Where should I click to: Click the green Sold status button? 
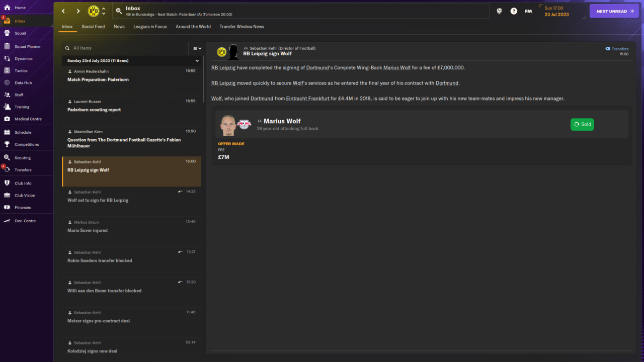(x=582, y=124)
